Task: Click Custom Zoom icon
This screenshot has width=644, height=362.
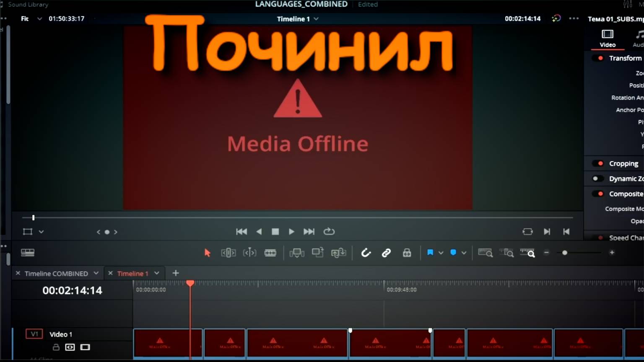Action: pos(527,253)
